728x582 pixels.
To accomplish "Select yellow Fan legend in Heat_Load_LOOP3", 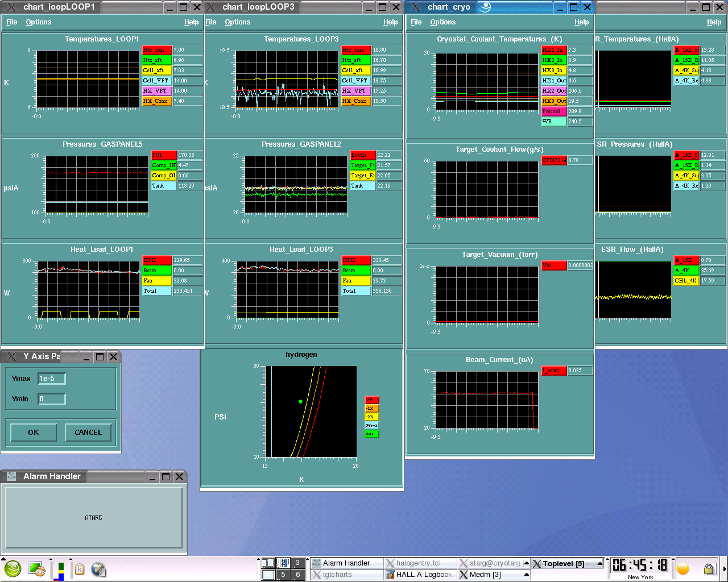I will pyautogui.click(x=355, y=281).
